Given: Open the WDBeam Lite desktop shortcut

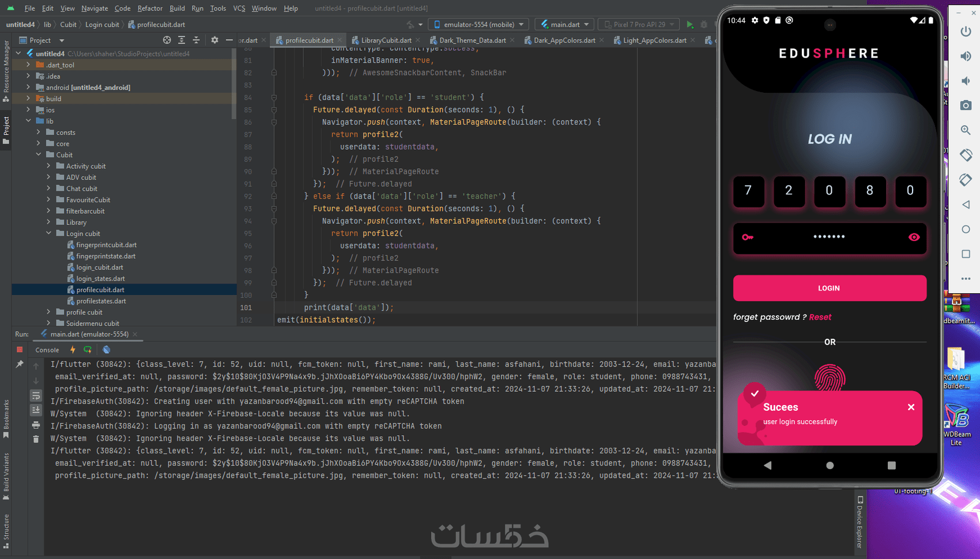Looking at the screenshot, I should coord(956,424).
